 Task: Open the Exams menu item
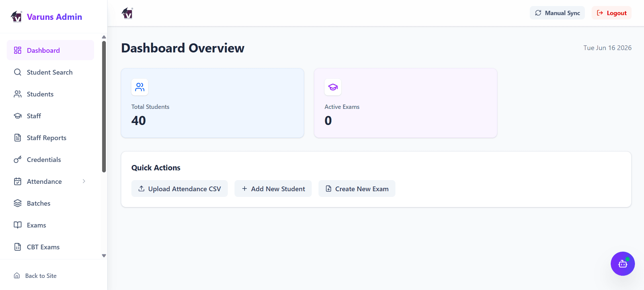[50, 225]
